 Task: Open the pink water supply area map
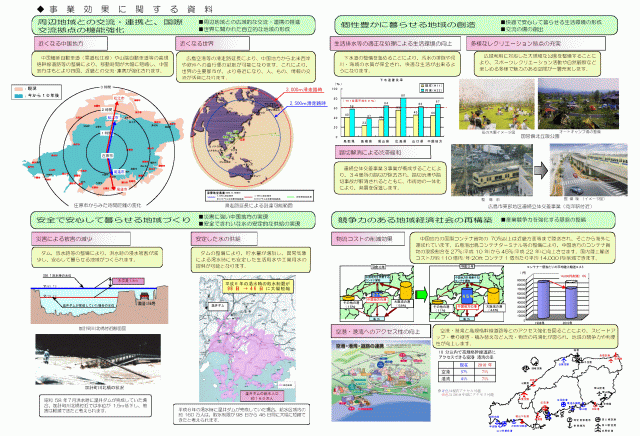[x=247, y=339]
